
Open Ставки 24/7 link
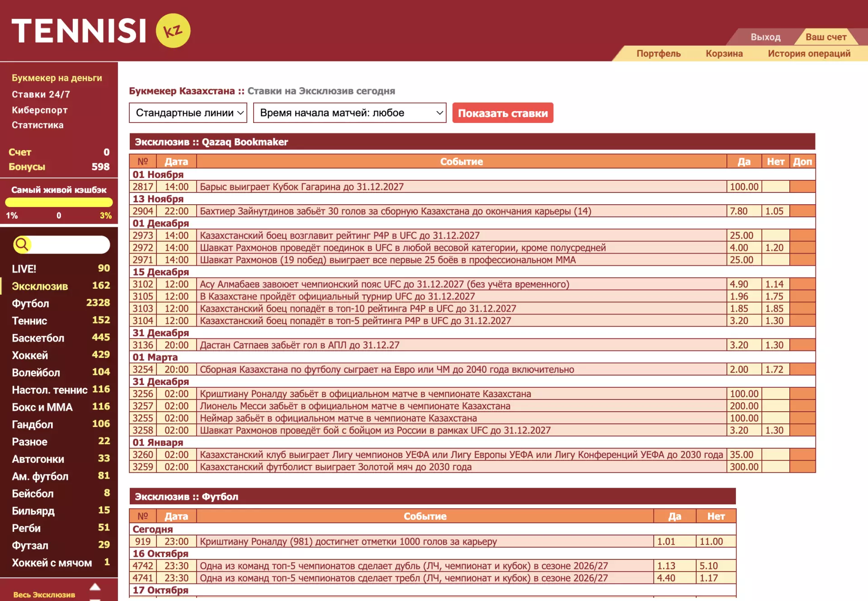point(41,94)
